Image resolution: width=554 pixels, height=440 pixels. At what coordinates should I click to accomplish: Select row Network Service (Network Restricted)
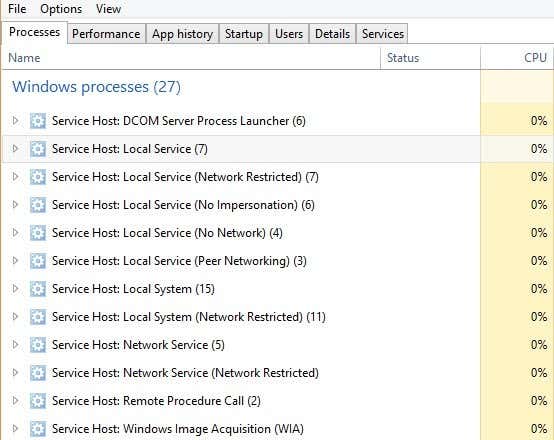277,373
